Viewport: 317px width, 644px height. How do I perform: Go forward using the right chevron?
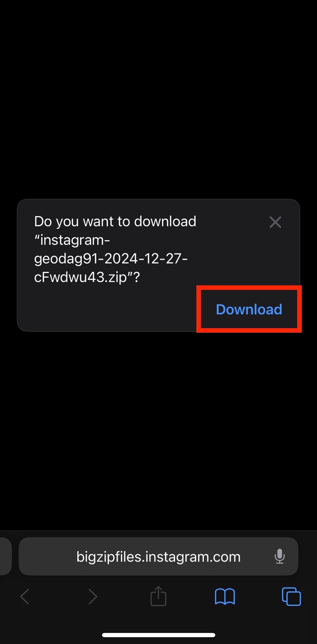click(x=93, y=597)
